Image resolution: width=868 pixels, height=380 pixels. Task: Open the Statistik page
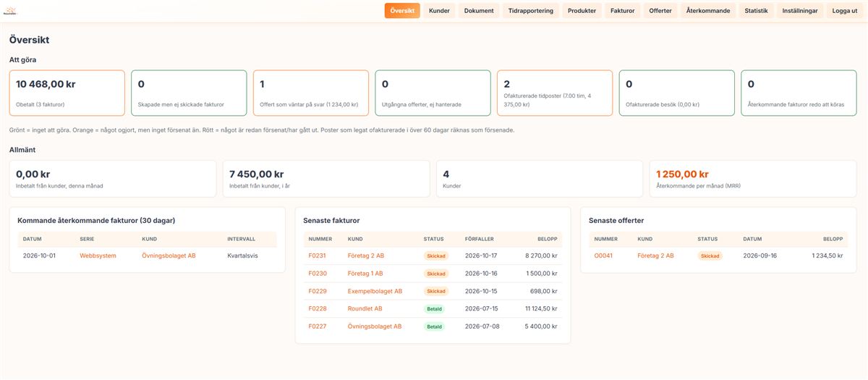tap(756, 11)
